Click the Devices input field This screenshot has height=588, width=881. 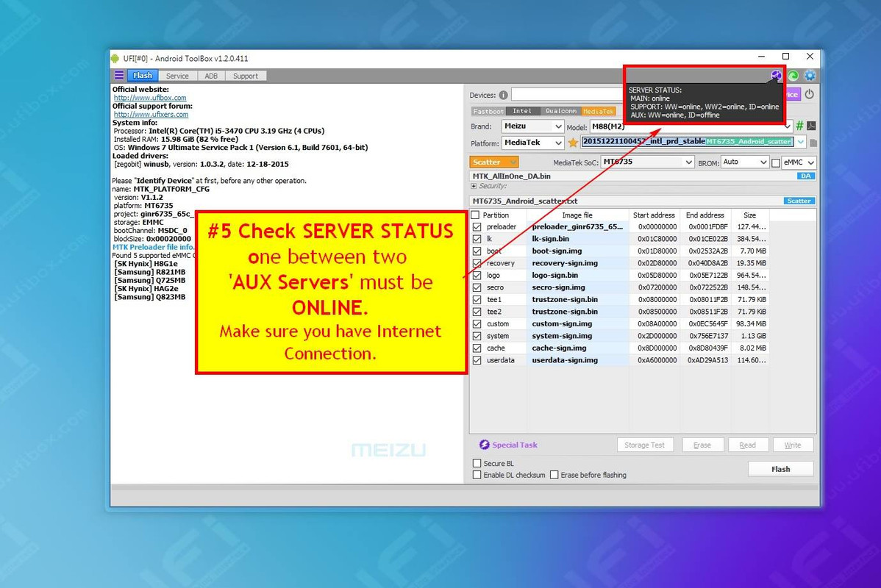click(x=568, y=94)
